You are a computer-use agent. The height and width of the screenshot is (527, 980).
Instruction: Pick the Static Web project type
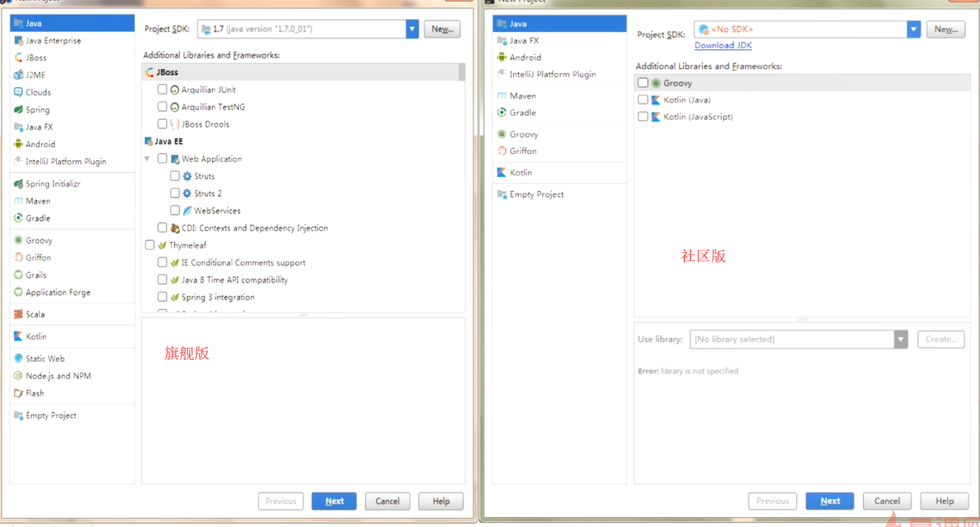(x=45, y=358)
